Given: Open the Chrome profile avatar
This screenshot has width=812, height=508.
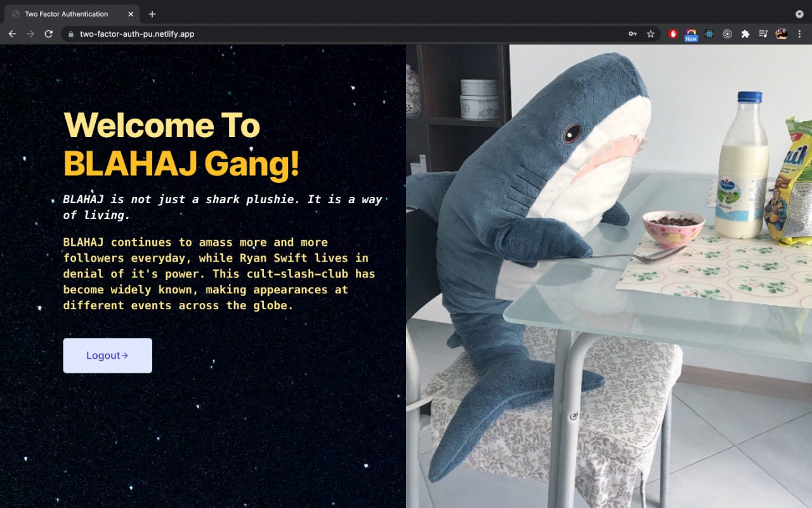Looking at the screenshot, I should pyautogui.click(x=782, y=34).
